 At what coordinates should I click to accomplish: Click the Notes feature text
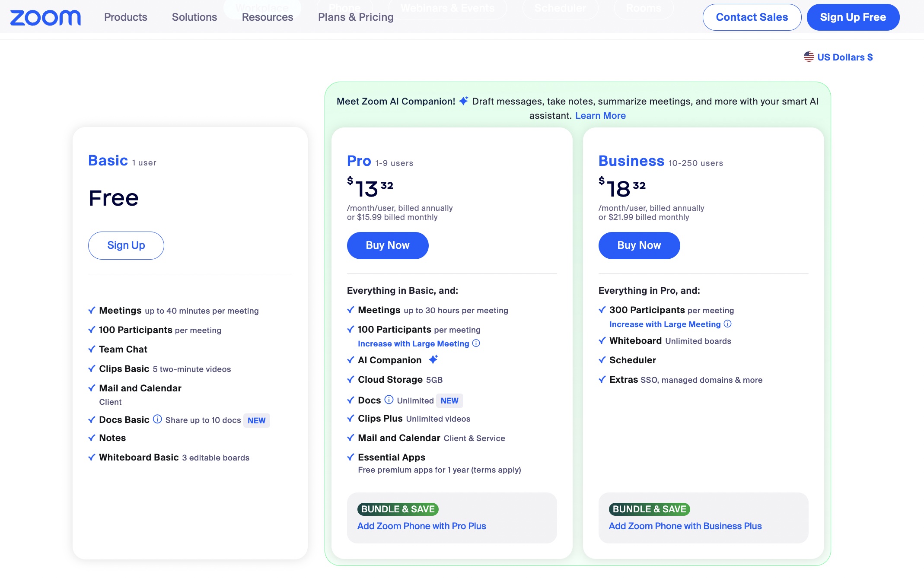click(x=112, y=438)
